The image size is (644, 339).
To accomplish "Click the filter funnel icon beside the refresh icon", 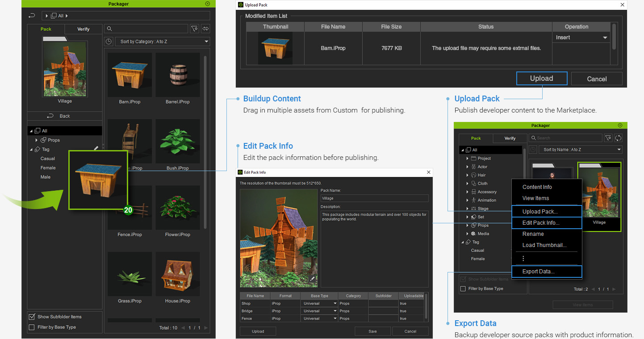I will coord(608,138).
